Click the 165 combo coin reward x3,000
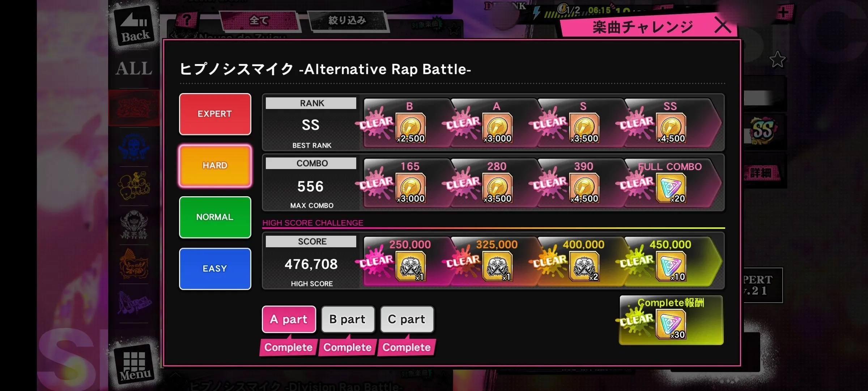 (x=410, y=188)
